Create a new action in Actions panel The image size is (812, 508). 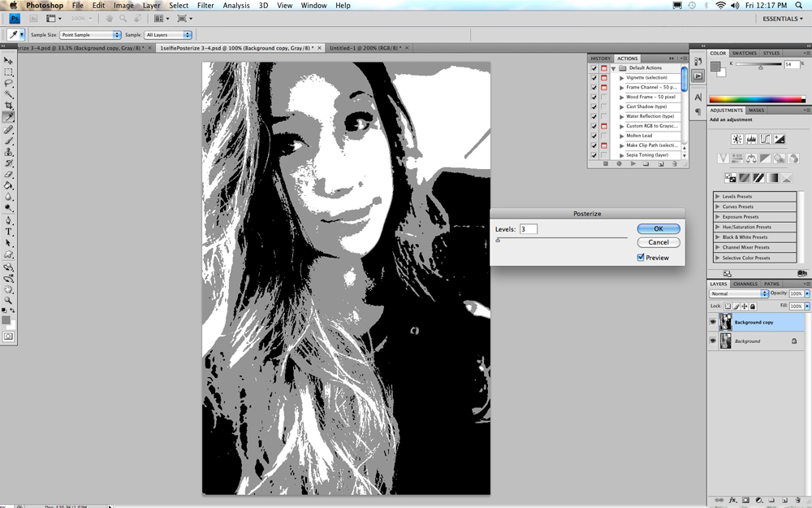tap(661, 164)
